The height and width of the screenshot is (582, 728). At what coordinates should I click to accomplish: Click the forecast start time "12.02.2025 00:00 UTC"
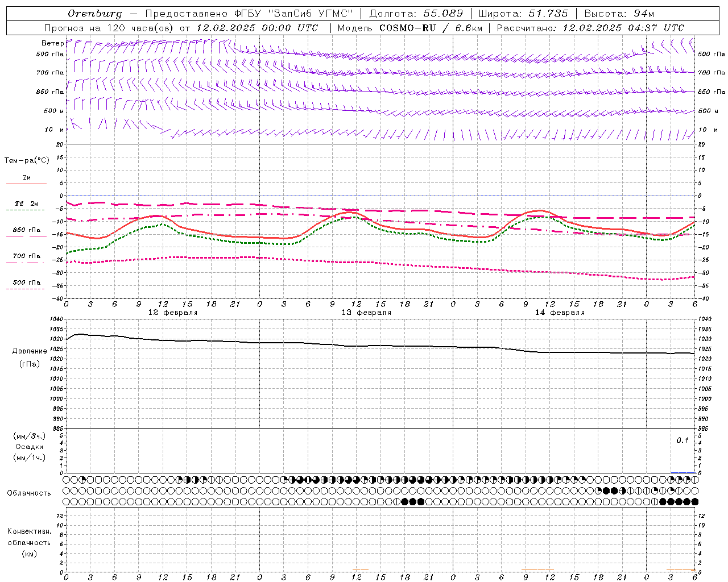point(257,28)
